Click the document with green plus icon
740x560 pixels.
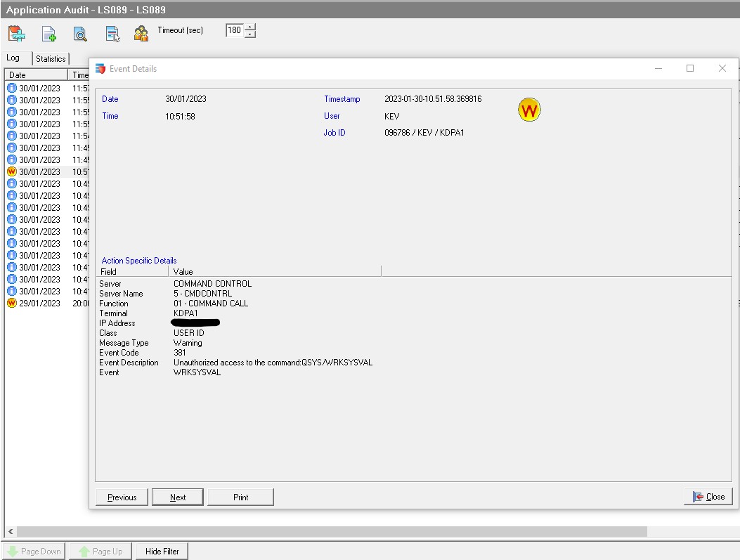(48, 33)
